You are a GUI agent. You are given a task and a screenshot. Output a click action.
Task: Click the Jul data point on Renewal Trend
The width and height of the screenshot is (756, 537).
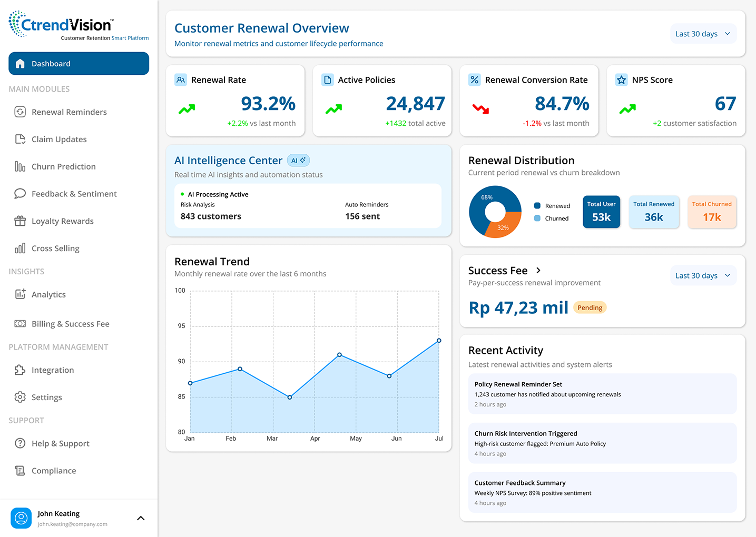tap(439, 341)
